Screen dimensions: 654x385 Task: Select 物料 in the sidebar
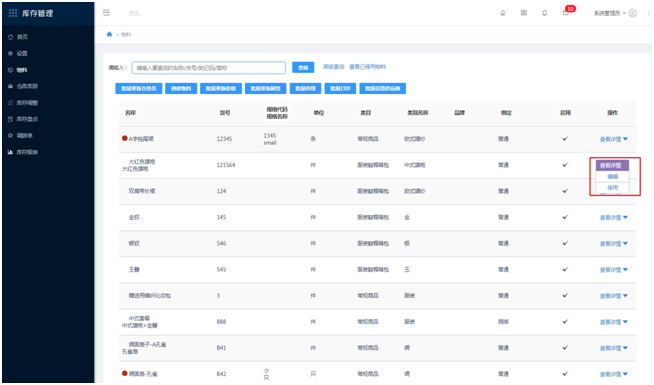22,70
